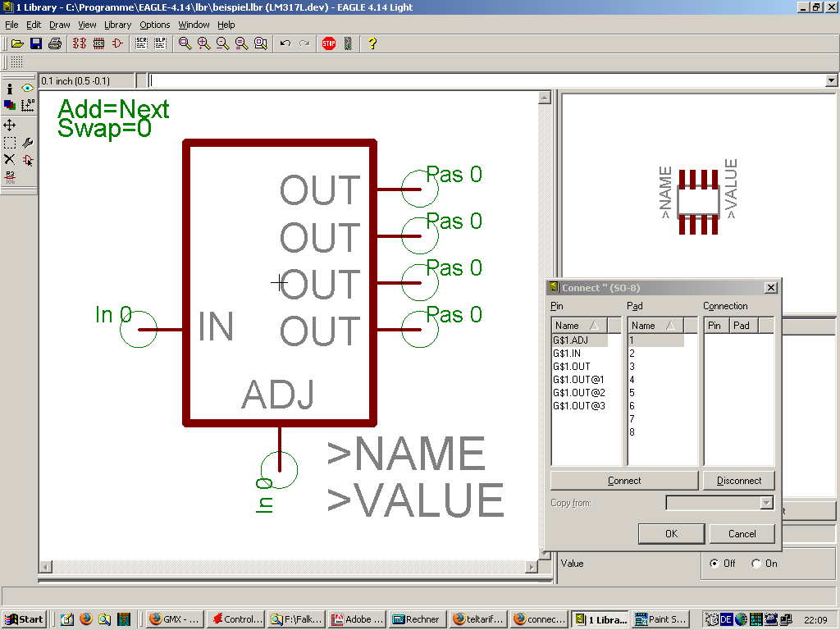The image size is (840, 630).
Task: Select the Mark origin tool
Action: click(x=27, y=105)
